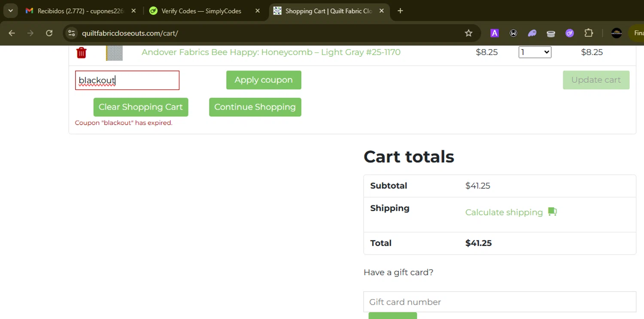Clear the shopping cart
The image size is (644, 319).
(141, 107)
